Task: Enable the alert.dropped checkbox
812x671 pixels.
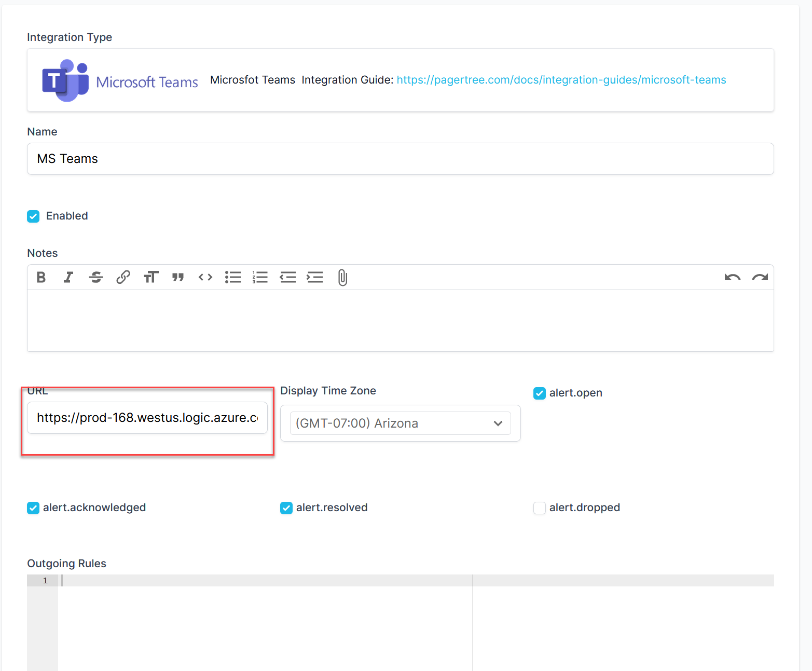Action: point(540,508)
